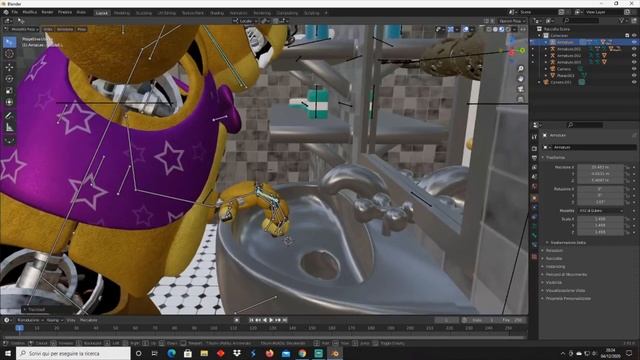The image size is (640, 360).
Task: Open the XYZ di Eulero rotation mode dropdown
Action: click(601, 211)
